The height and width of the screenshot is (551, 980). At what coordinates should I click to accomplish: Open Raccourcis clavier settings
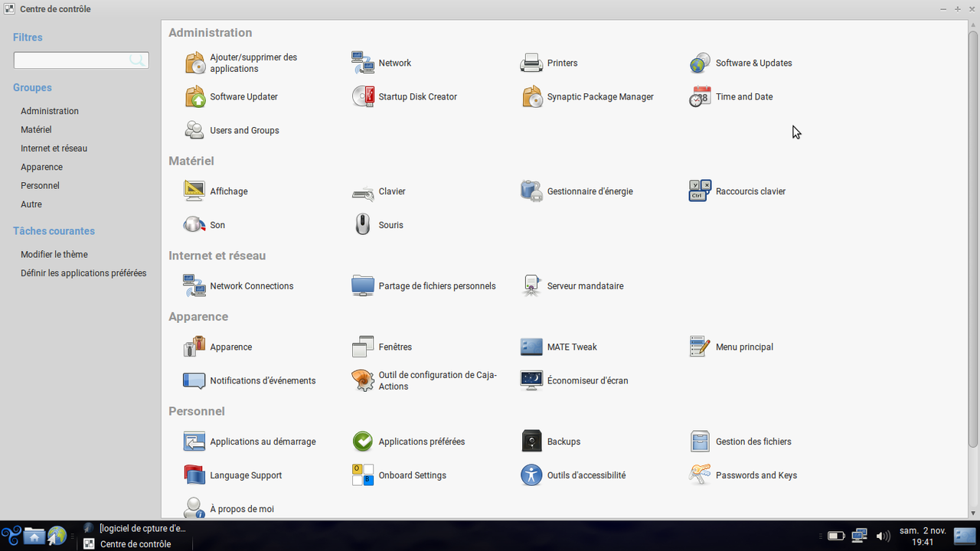[x=738, y=191]
